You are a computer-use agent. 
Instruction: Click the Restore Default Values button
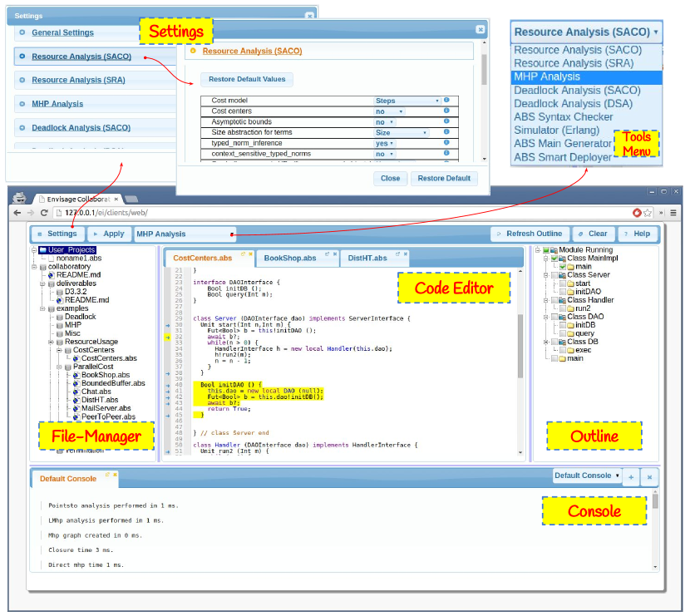tap(247, 80)
